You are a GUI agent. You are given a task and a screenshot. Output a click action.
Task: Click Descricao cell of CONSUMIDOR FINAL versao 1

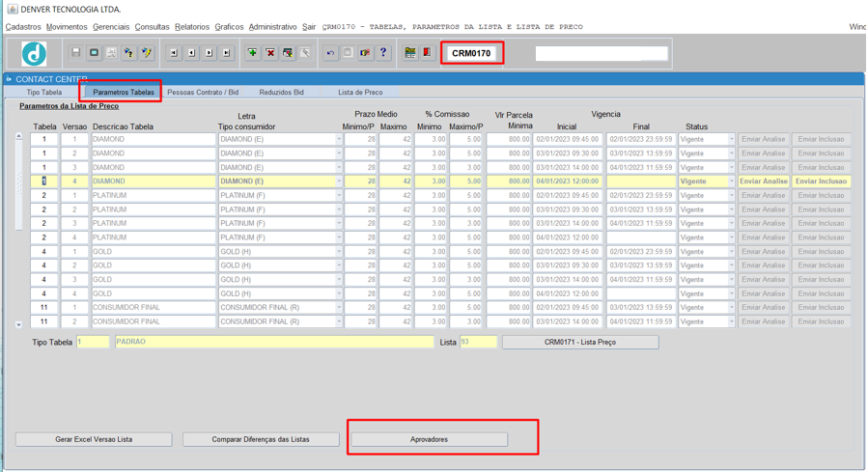(x=154, y=308)
